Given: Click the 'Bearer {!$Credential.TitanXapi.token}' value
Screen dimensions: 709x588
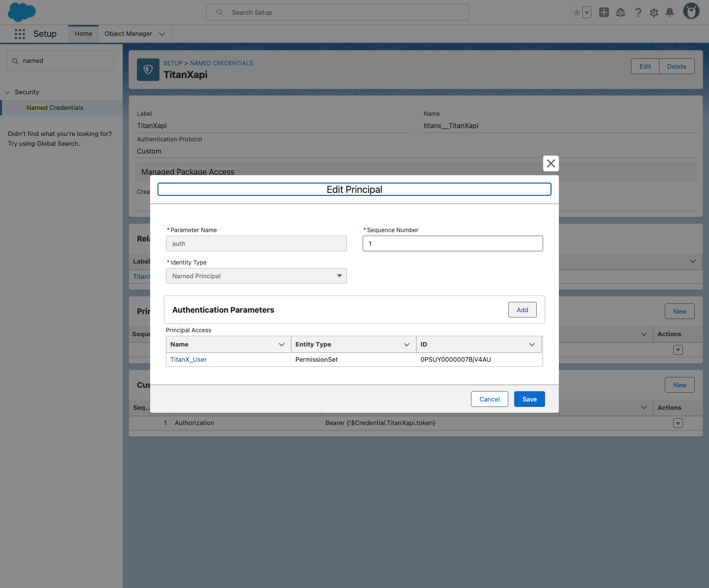Looking at the screenshot, I should pos(380,423).
